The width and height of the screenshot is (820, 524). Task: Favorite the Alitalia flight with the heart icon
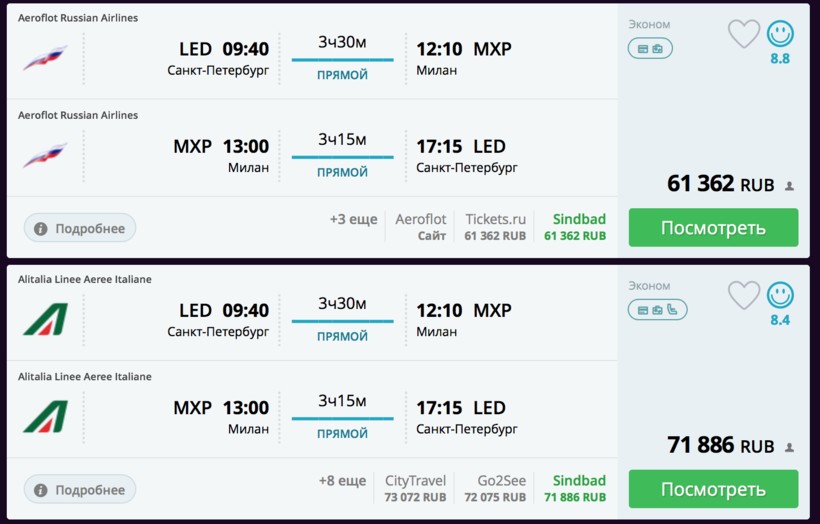click(x=744, y=295)
